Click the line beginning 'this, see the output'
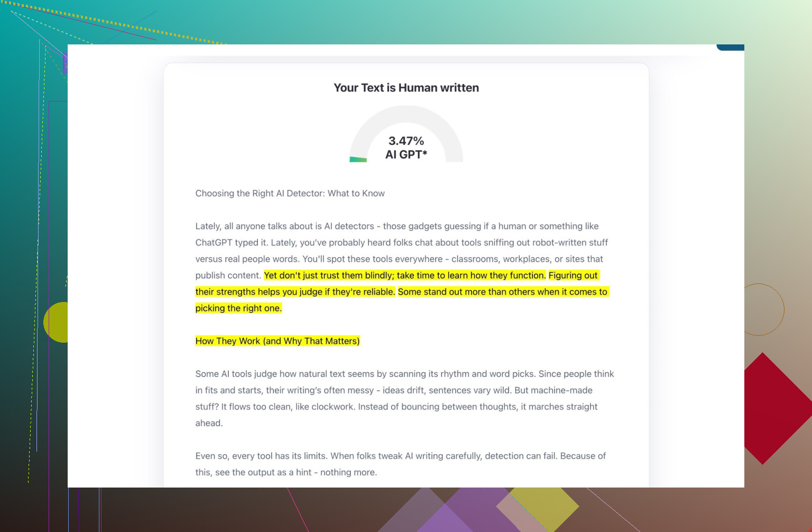The width and height of the screenshot is (812, 532). (x=286, y=472)
